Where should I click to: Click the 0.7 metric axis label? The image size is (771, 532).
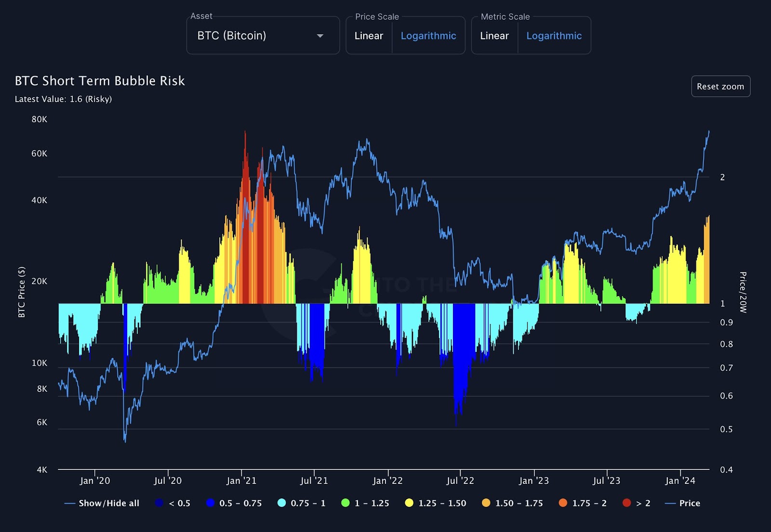727,368
